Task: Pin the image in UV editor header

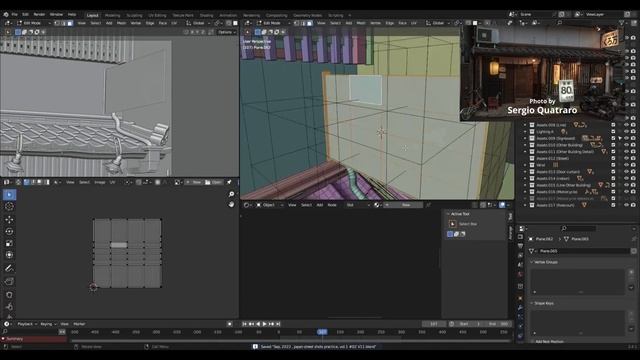Action: click(x=229, y=182)
